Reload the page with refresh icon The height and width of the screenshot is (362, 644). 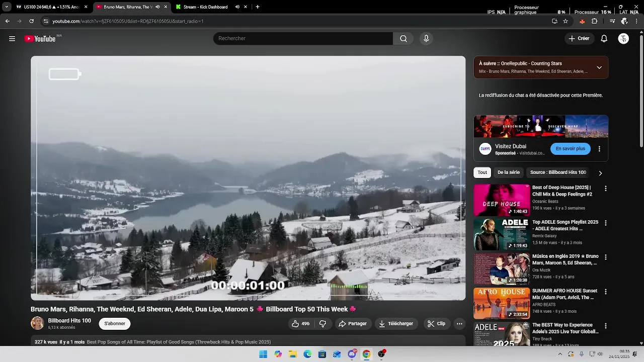(31, 21)
